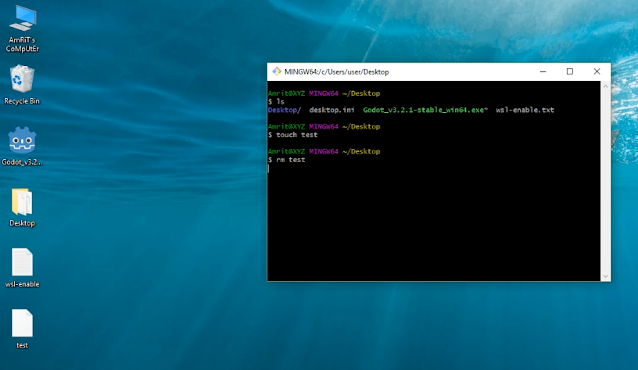The image size is (638, 370).
Task: Select the Godot_v3.2 application icon
Action: tap(22, 146)
